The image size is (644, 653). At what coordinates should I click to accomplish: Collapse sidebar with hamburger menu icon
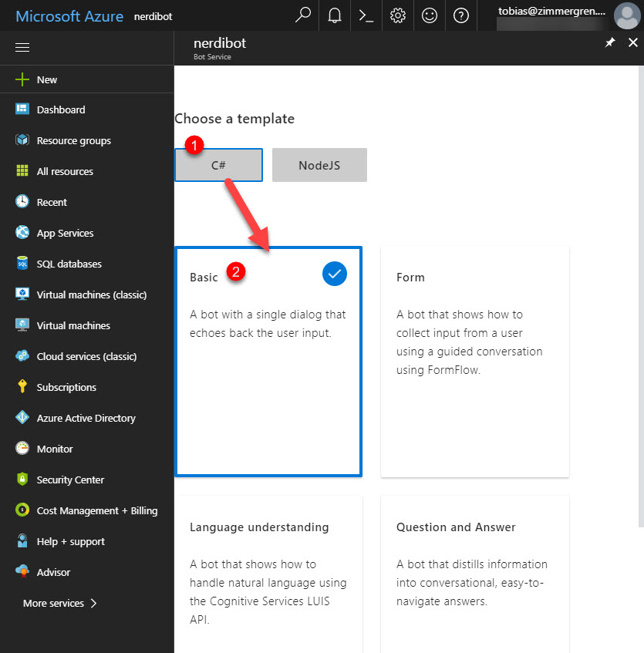pyautogui.click(x=22, y=48)
